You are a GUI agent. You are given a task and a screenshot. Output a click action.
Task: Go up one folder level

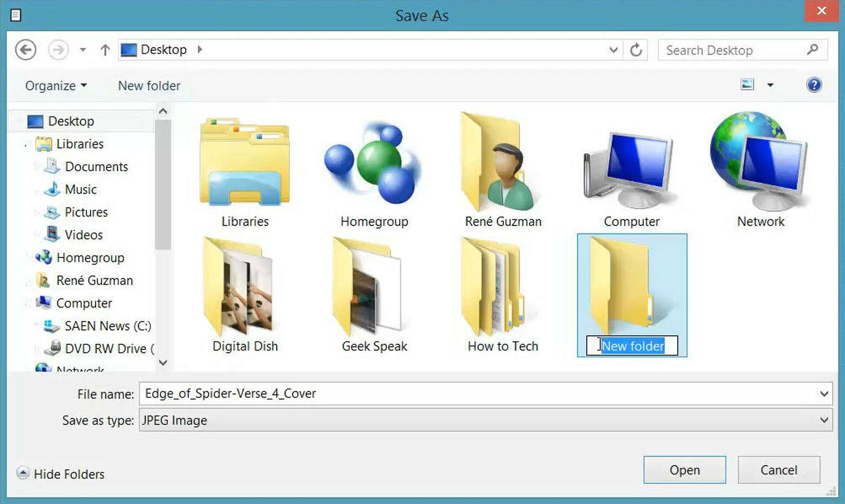[x=105, y=50]
